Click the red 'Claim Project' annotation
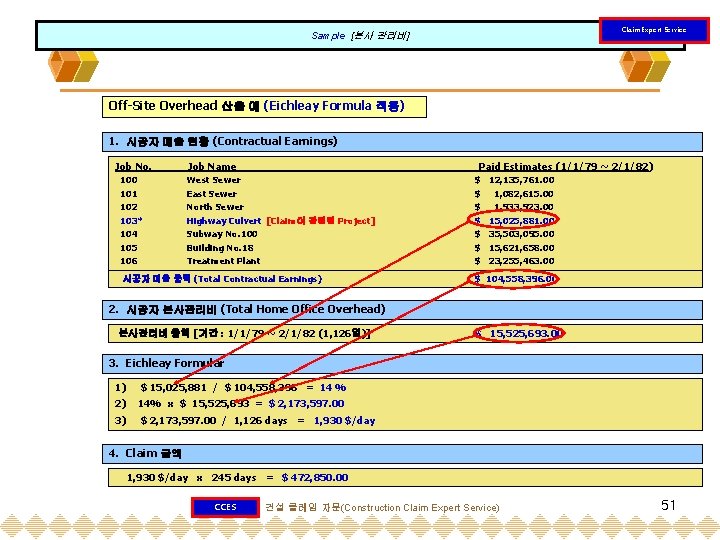This screenshot has width=720, height=540. 321,221
